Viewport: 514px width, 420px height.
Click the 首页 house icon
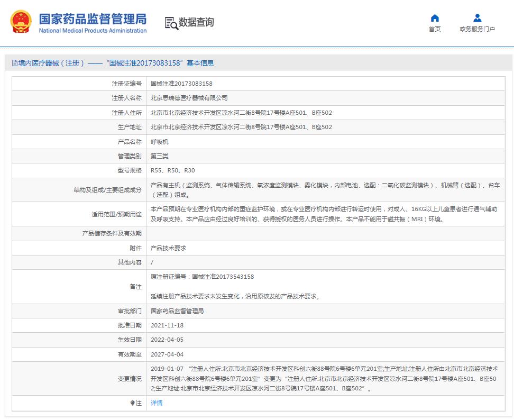tap(435, 18)
